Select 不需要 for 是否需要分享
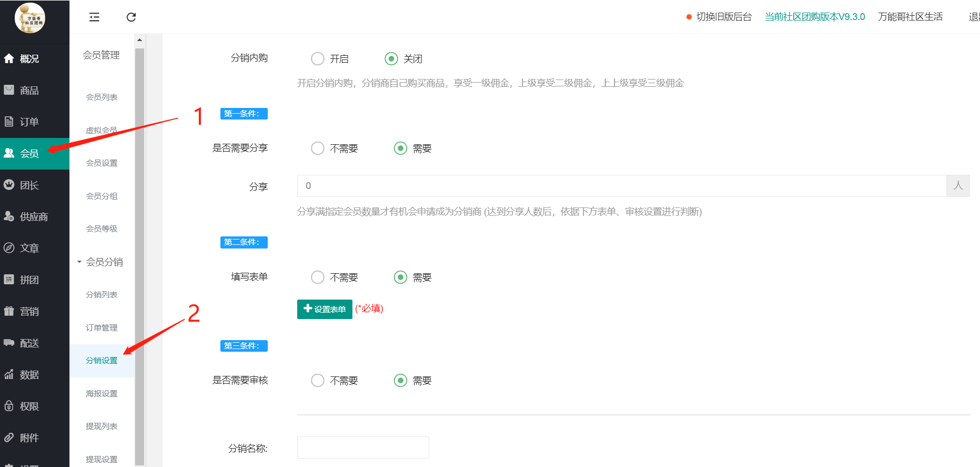The image size is (980, 467). pos(318,148)
